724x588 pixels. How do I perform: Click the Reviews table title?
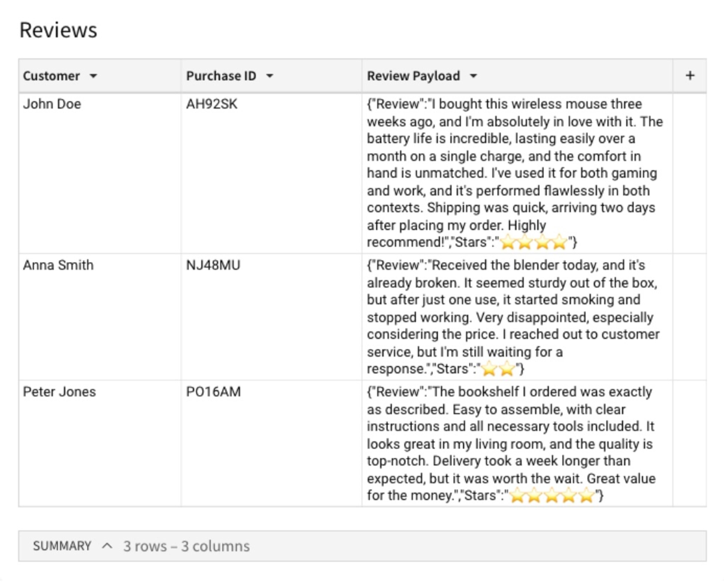(x=58, y=30)
